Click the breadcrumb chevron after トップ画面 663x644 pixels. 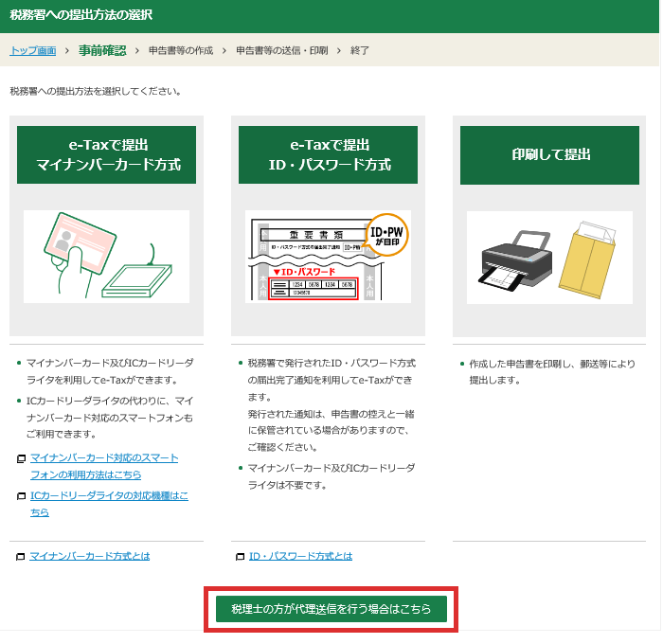coord(67,51)
